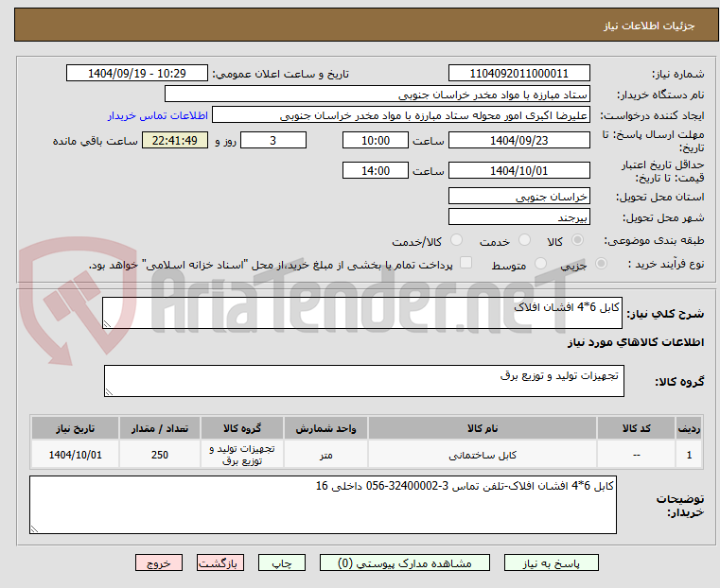Click the resize grip of گروه کالا box
Screen dimensions: 720x588
point(110,391)
